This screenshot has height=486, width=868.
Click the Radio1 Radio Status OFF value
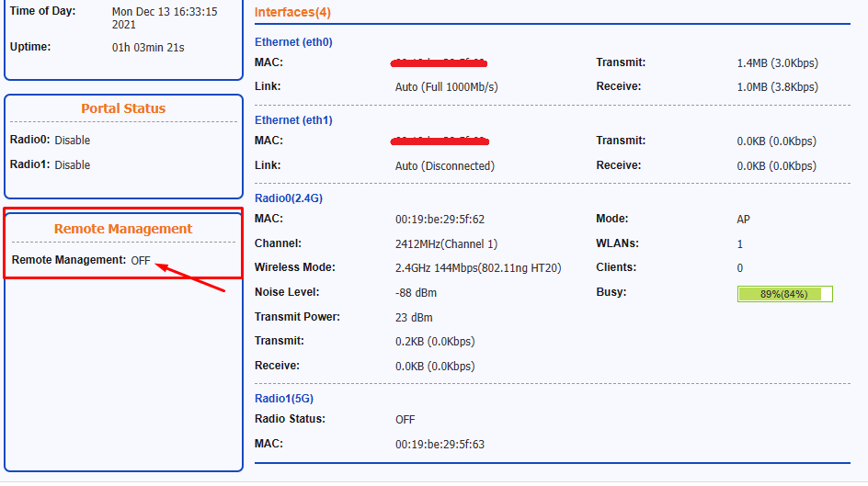(x=405, y=420)
